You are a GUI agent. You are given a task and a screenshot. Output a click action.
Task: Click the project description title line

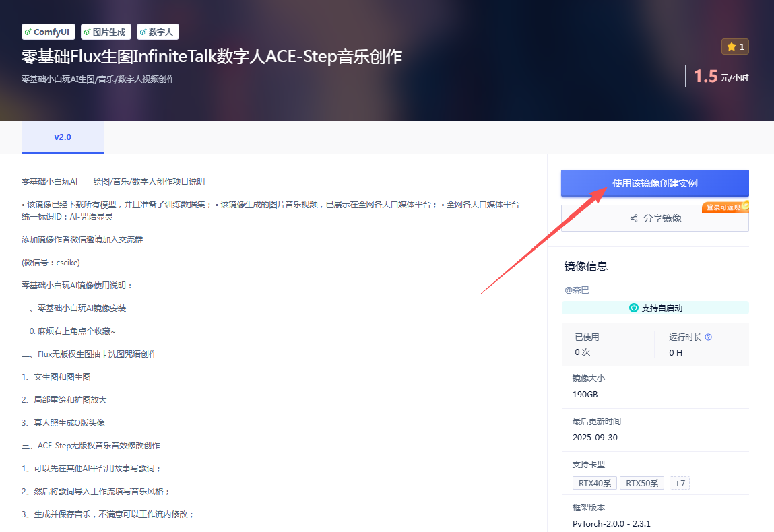[x=113, y=182]
